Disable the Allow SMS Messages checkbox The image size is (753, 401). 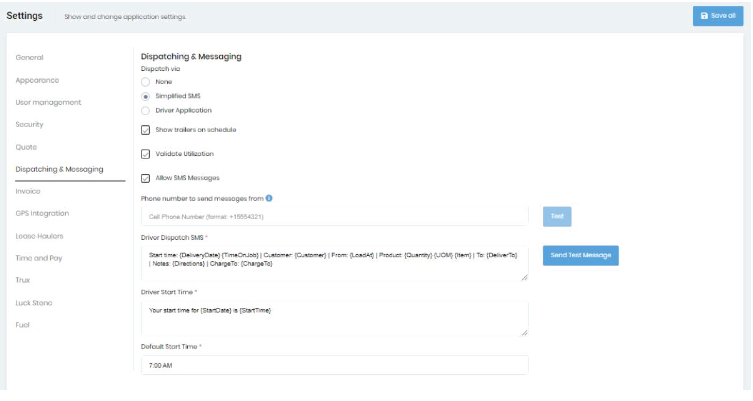point(146,178)
